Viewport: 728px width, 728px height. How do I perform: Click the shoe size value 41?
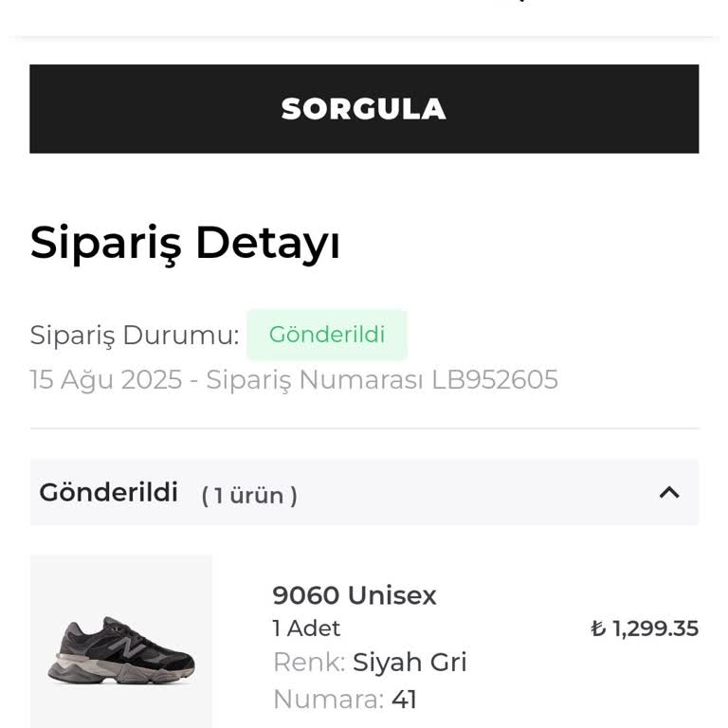[404, 700]
